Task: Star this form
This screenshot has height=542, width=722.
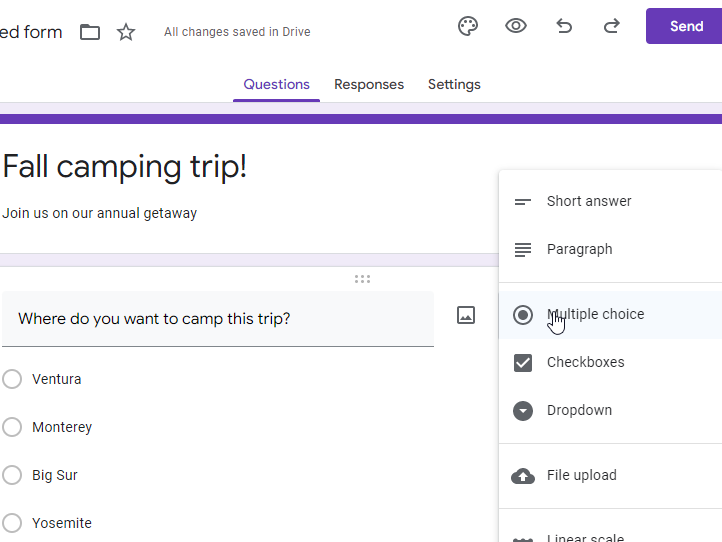Action: point(126,32)
